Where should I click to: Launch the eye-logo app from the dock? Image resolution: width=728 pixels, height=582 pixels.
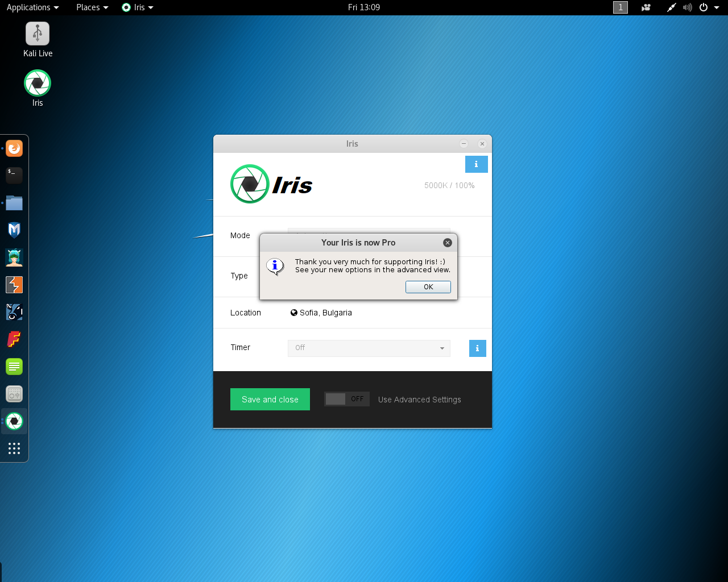click(14, 312)
